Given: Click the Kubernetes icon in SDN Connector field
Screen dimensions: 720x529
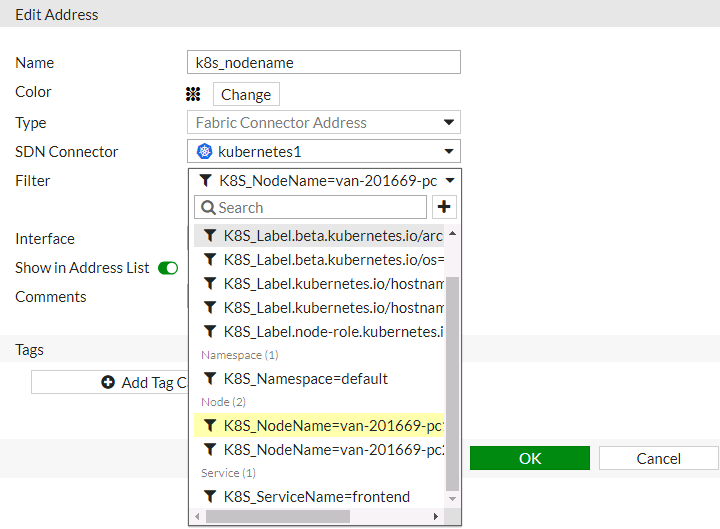Looking at the screenshot, I should (205, 152).
